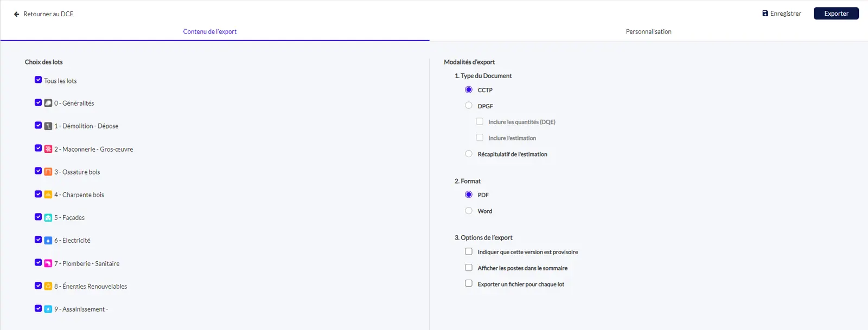The height and width of the screenshot is (330, 868).
Task: Click the 5 - Façades lot icon
Action: click(48, 217)
